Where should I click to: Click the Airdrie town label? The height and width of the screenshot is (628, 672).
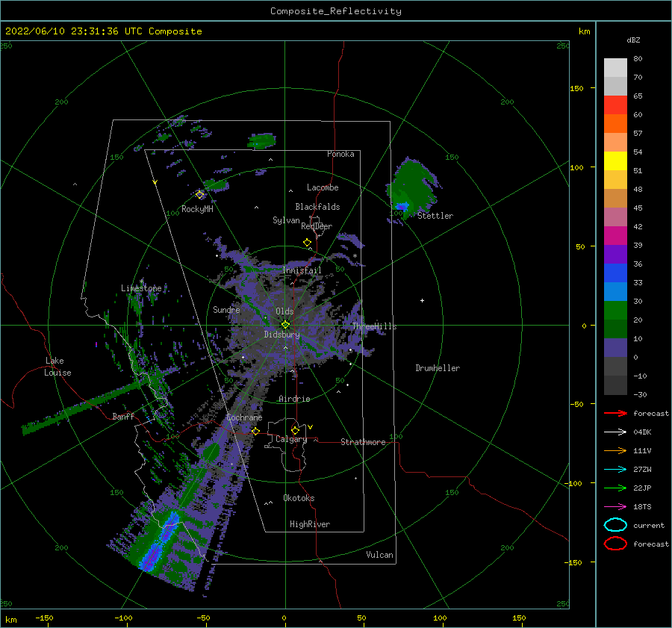pyautogui.click(x=294, y=399)
